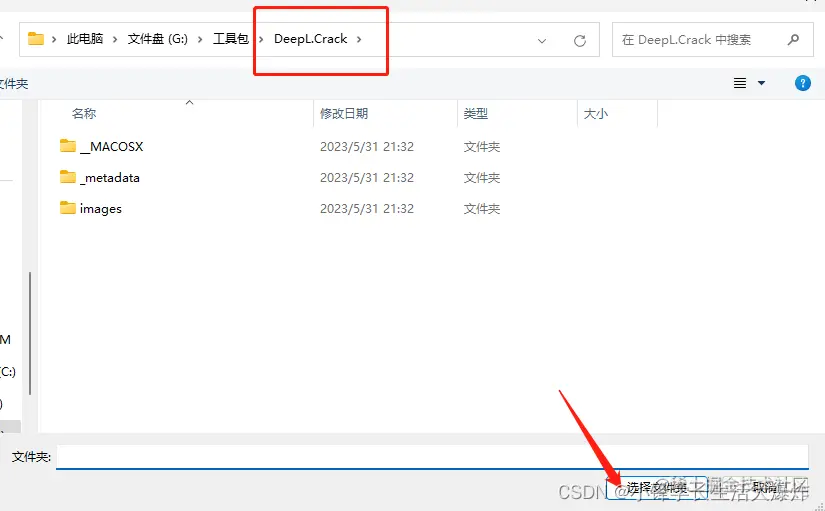Open the help question mark icon
This screenshot has width=825, height=511.
click(x=802, y=83)
